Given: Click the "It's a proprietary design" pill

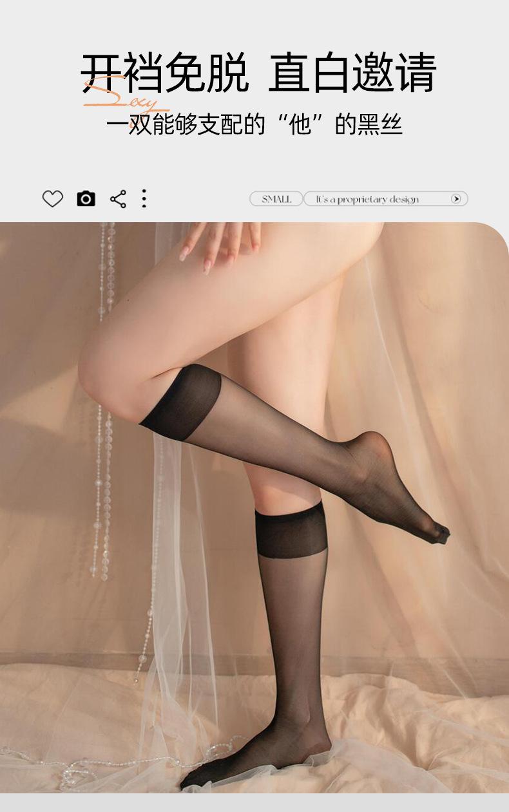Looking at the screenshot, I should point(385,199).
